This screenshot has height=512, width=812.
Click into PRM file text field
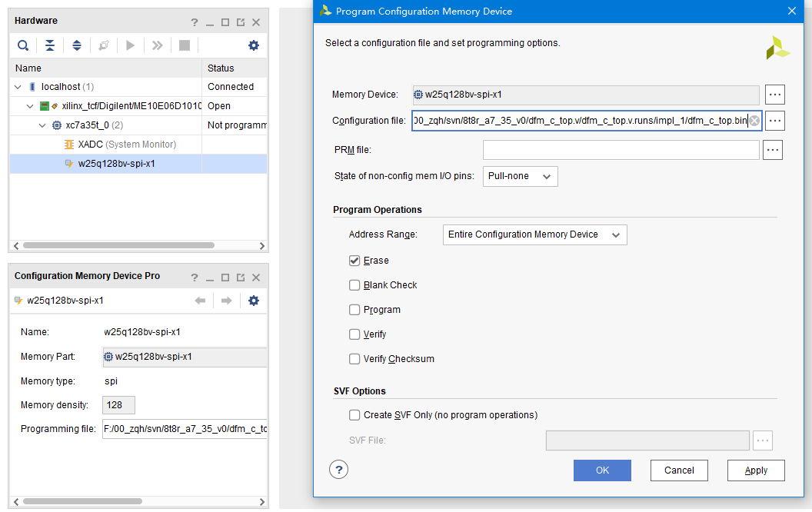click(x=621, y=150)
